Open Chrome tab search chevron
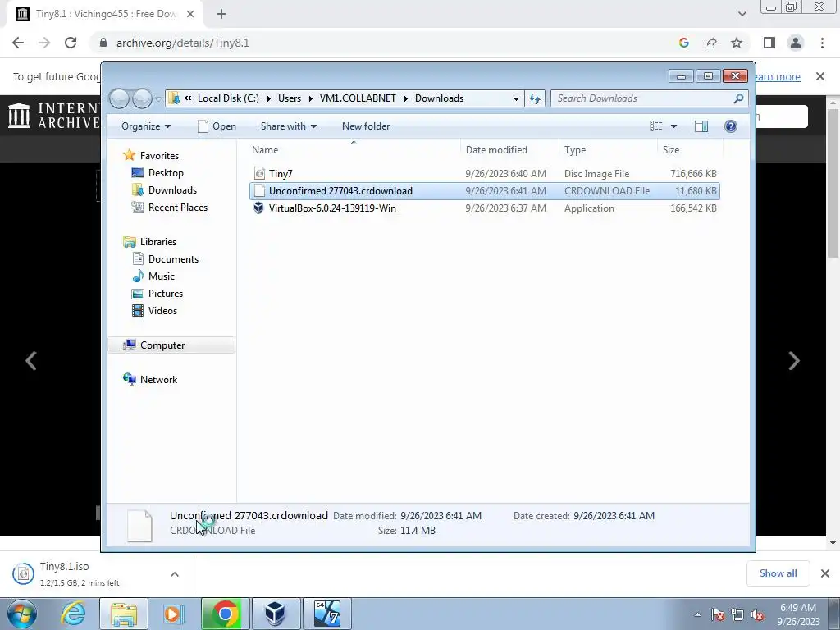Viewport: 840px width, 630px height. [x=742, y=14]
